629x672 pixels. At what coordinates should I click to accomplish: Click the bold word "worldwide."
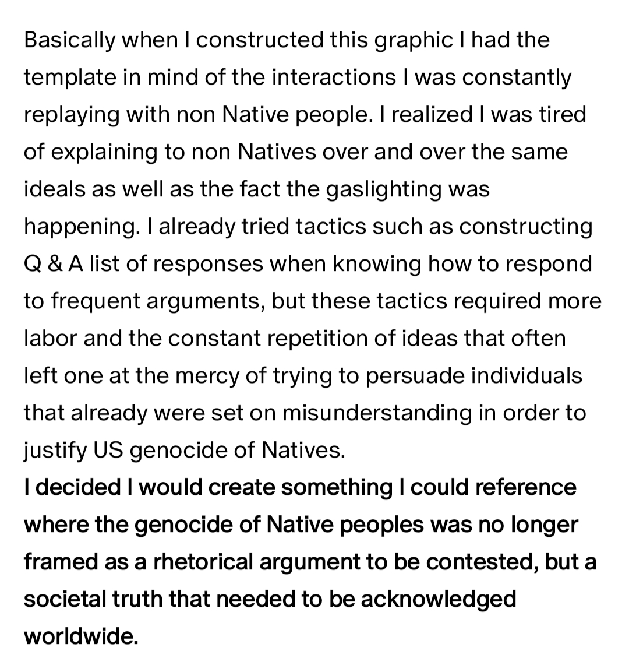click(x=81, y=637)
